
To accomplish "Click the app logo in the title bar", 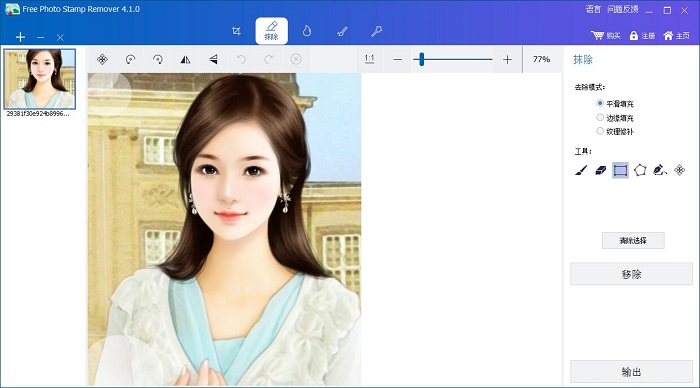I will pos(12,9).
